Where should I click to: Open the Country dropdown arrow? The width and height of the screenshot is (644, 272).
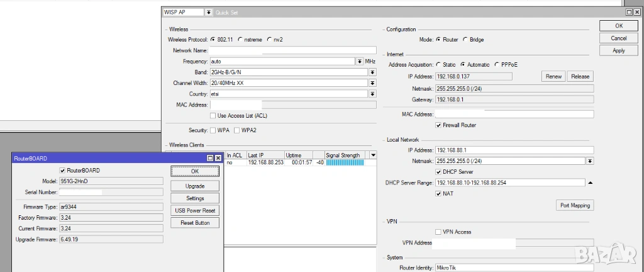pyautogui.click(x=372, y=94)
